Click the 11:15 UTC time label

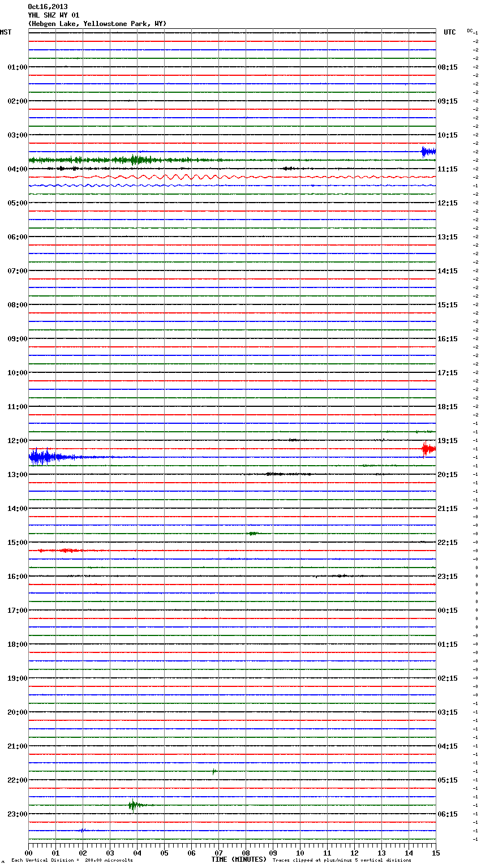[x=448, y=169]
